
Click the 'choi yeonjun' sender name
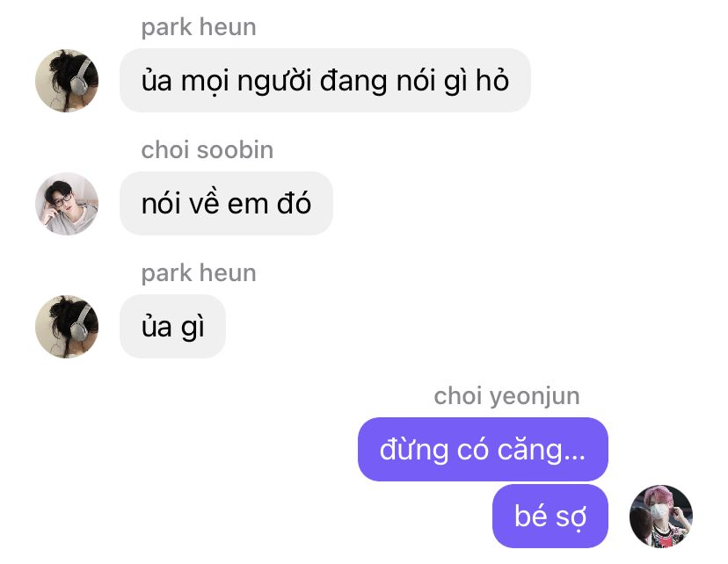506,396
